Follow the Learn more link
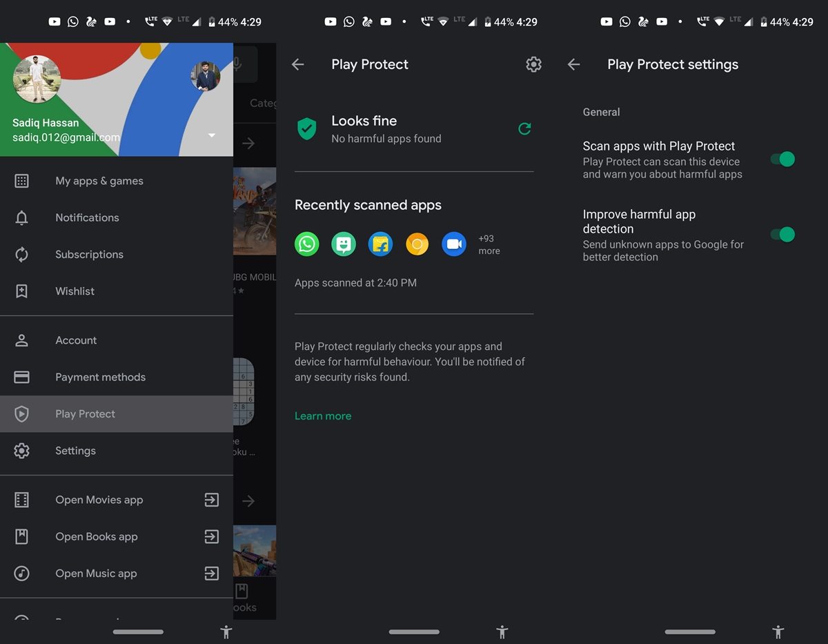This screenshot has height=644, width=828. 323,416
